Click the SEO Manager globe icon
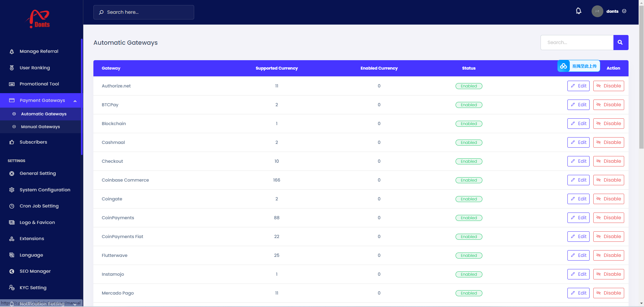Screen dimensions: 644x307 pos(12,271)
